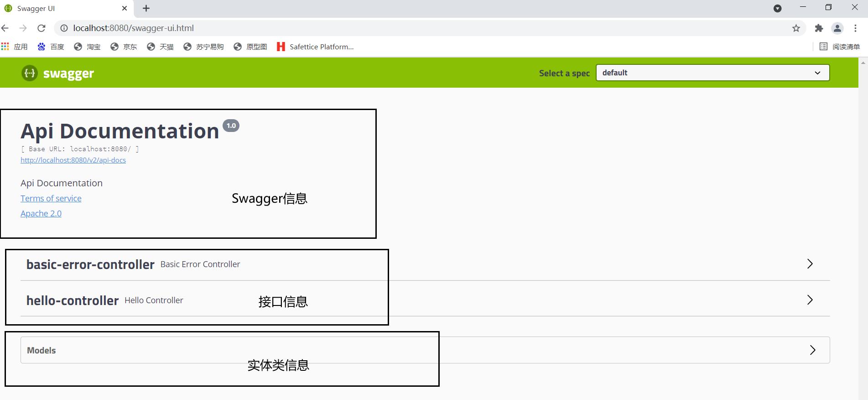Open the browser extensions puzzle icon
Image resolution: width=868 pixels, height=400 pixels.
point(819,28)
